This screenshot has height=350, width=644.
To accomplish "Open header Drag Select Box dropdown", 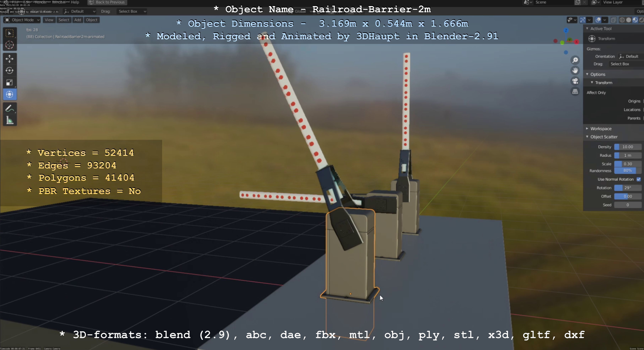I will point(132,11).
